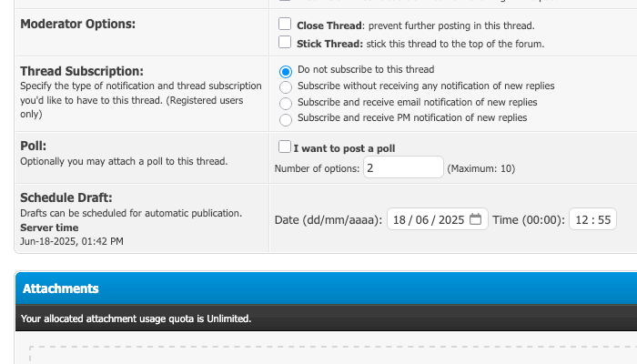Open the calendar picker in the date field
The image size is (637, 364).
(476, 220)
